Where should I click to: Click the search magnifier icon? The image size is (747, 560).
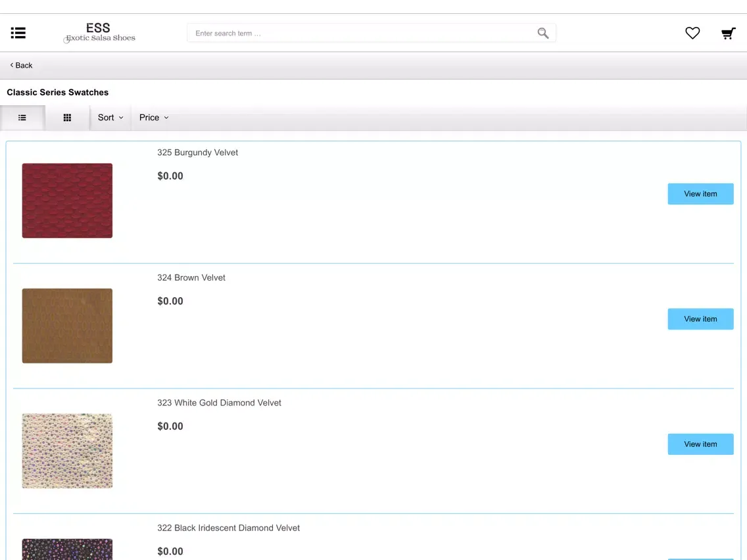(542, 33)
